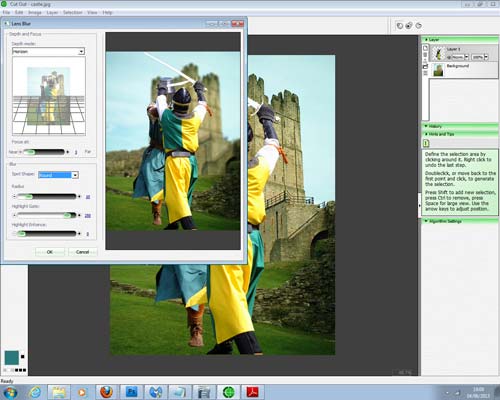The height and width of the screenshot is (400, 500).
Task: Click the third round toolbar icon above Layer panel
Action: [419, 26]
